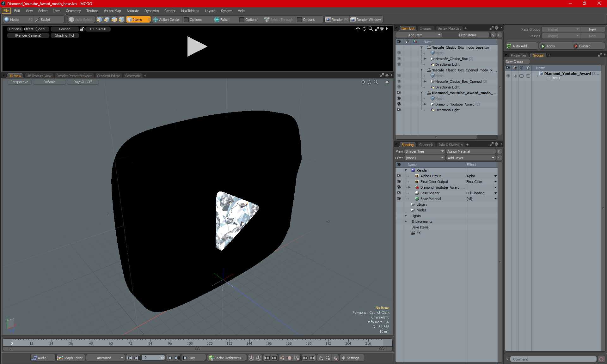This screenshot has height=364, width=607.
Task: Open the Add Layer dropdown
Action: click(x=471, y=158)
